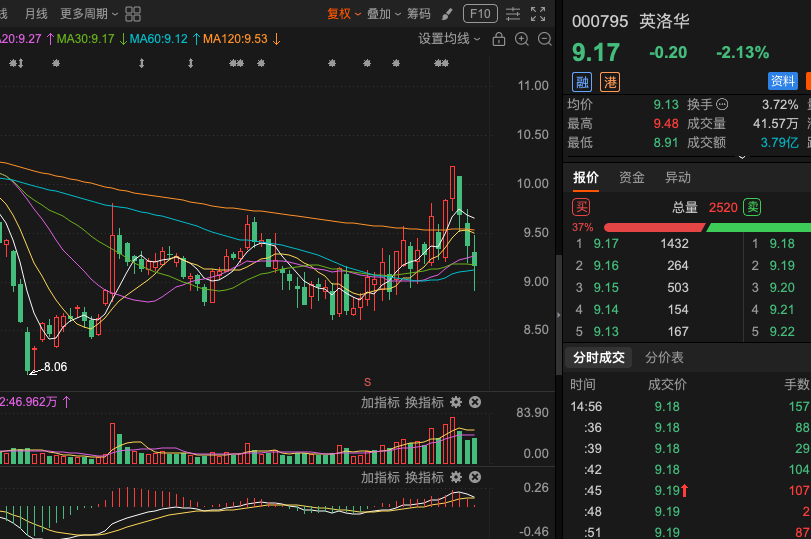The height and width of the screenshot is (539, 811).
Task: Click the 港 Hong Kong connect badge
Action: [x=610, y=82]
